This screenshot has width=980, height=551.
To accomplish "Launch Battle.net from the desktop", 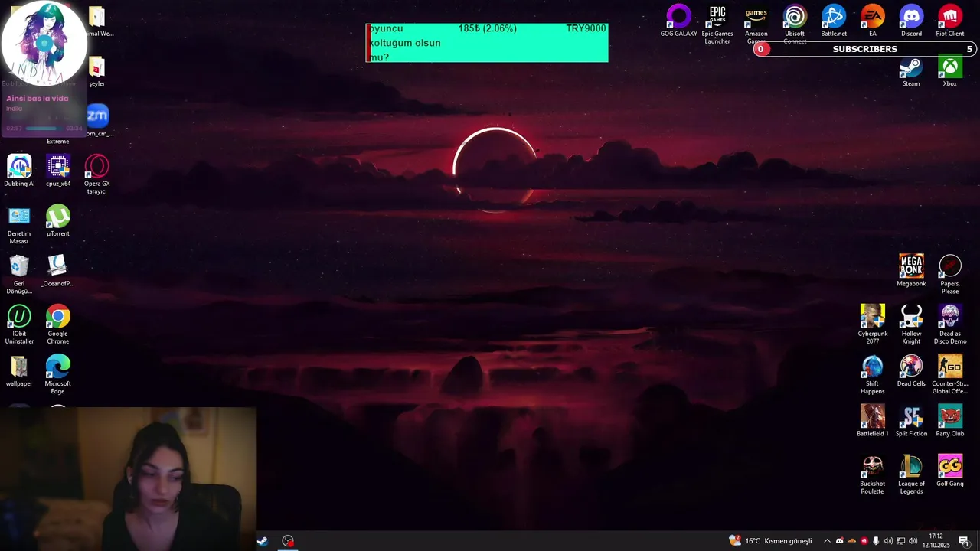I will tap(834, 21).
